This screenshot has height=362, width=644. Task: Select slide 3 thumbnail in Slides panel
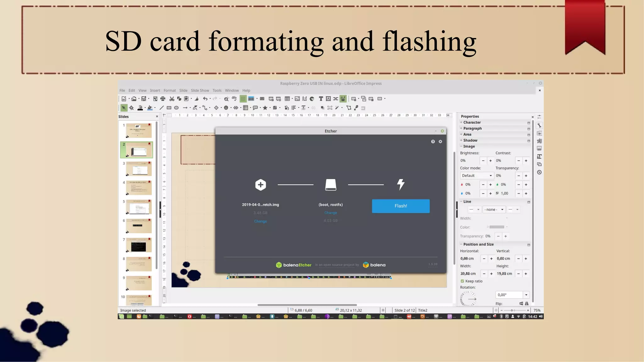tap(139, 169)
